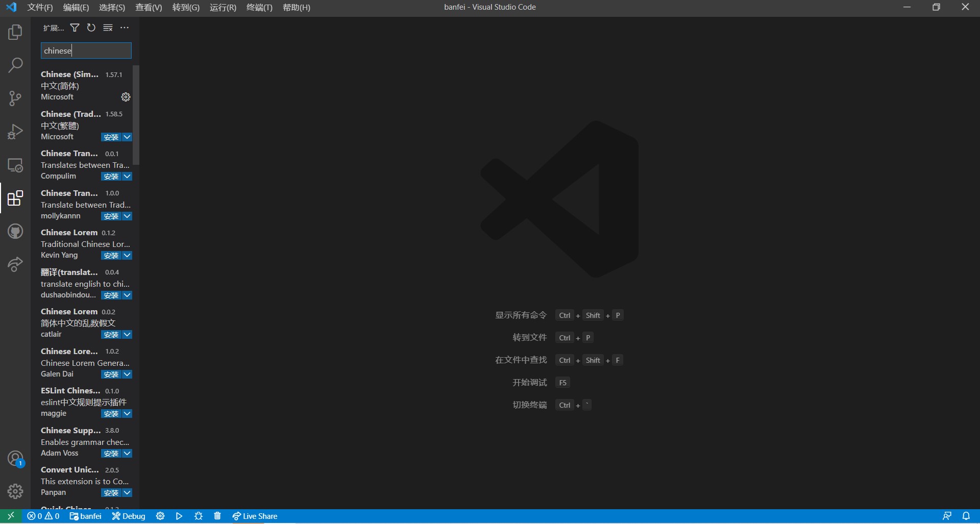Open the 转到(G) menu
The width and height of the screenshot is (980, 524).
[186, 8]
